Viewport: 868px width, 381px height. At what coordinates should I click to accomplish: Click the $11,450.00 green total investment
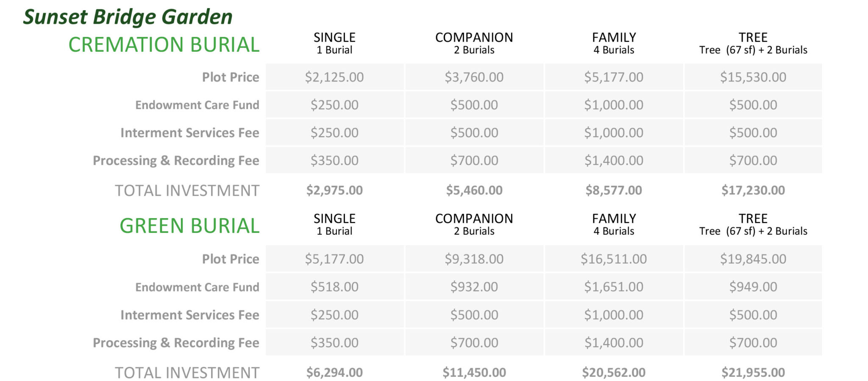[x=474, y=373]
